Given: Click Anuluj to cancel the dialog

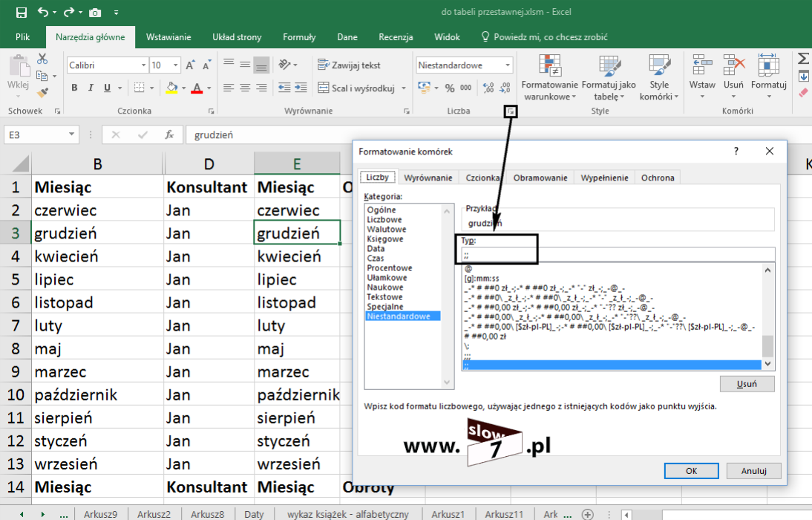Looking at the screenshot, I should [753, 471].
